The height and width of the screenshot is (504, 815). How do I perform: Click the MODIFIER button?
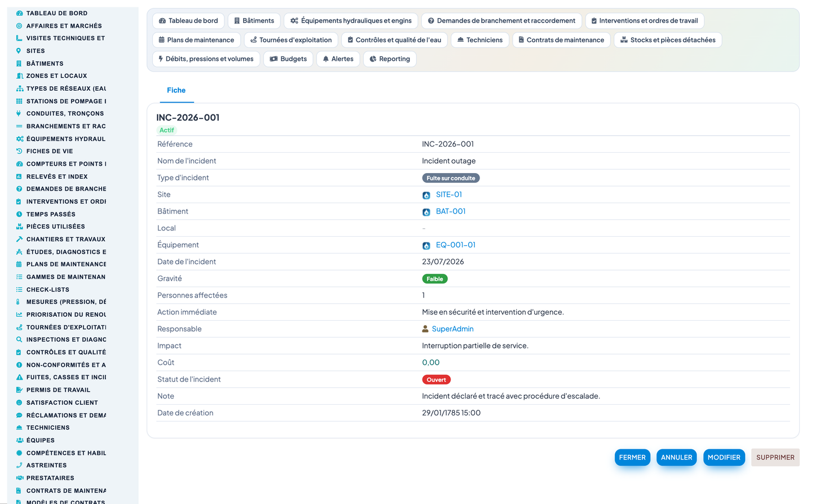pos(724,457)
